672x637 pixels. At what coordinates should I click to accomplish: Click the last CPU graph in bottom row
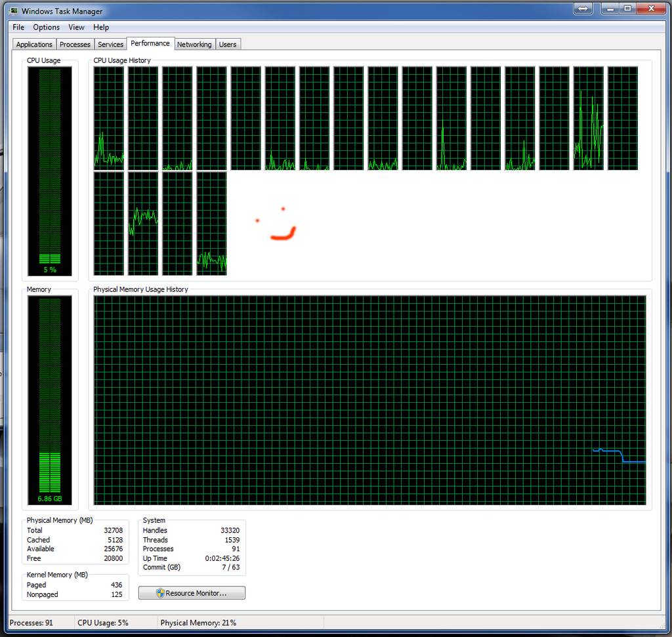point(212,224)
